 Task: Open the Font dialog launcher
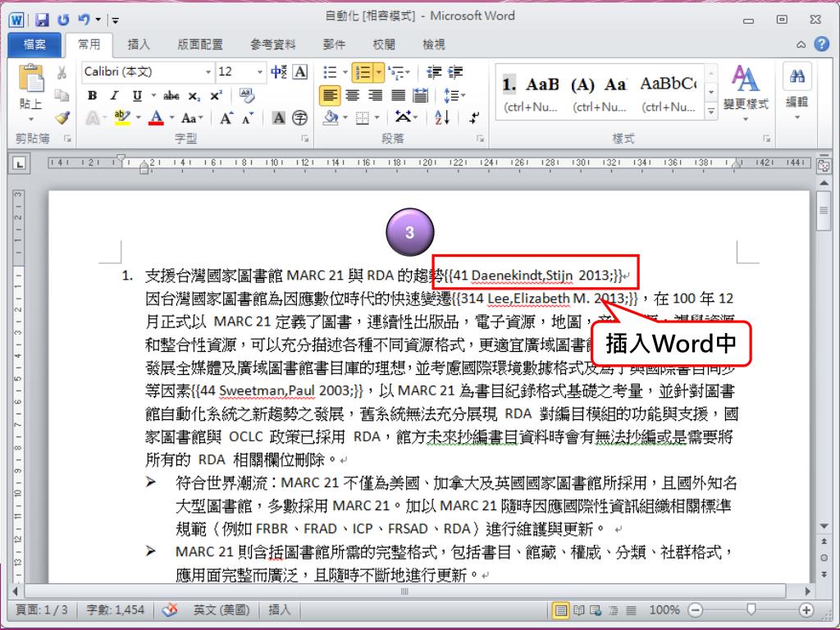click(305, 139)
